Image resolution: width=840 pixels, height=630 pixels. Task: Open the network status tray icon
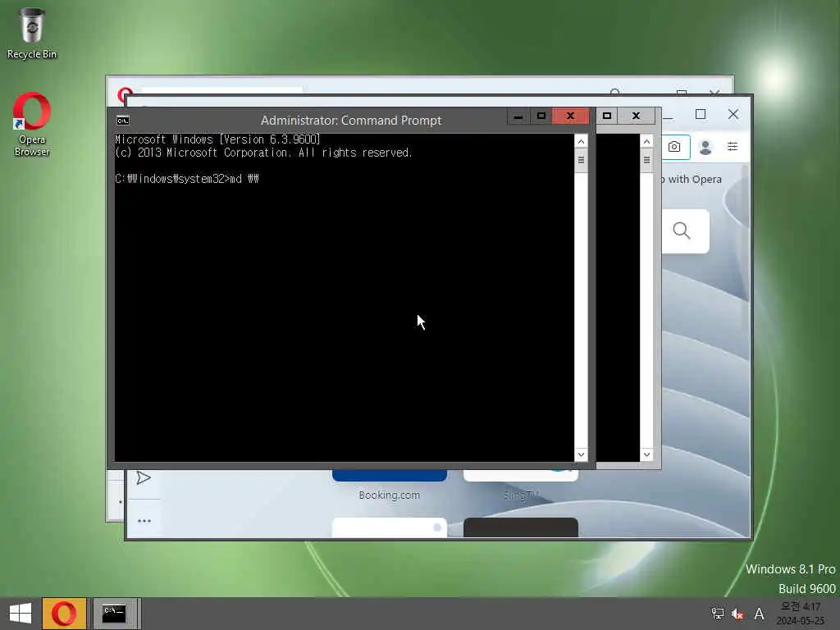717,614
